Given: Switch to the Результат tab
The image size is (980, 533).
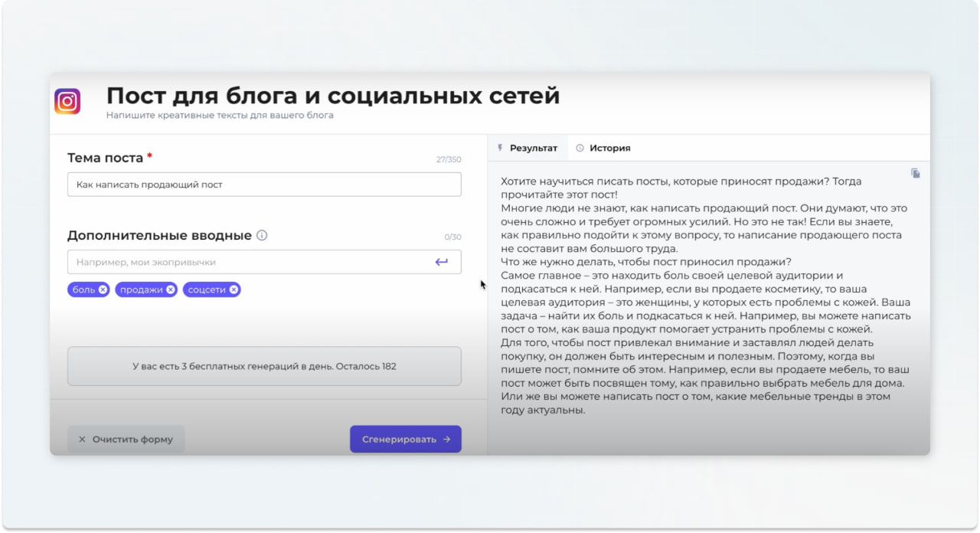Looking at the screenshot, I should click(x=528, y=148).
